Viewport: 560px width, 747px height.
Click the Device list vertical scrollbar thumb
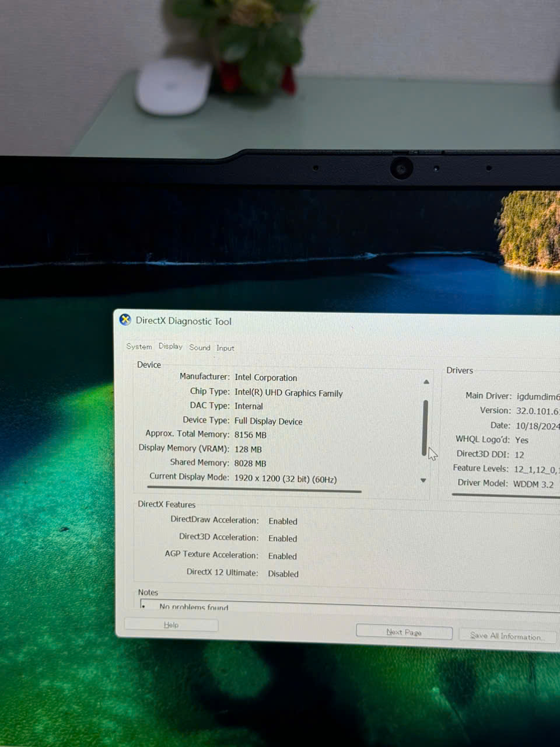[425, 427]
